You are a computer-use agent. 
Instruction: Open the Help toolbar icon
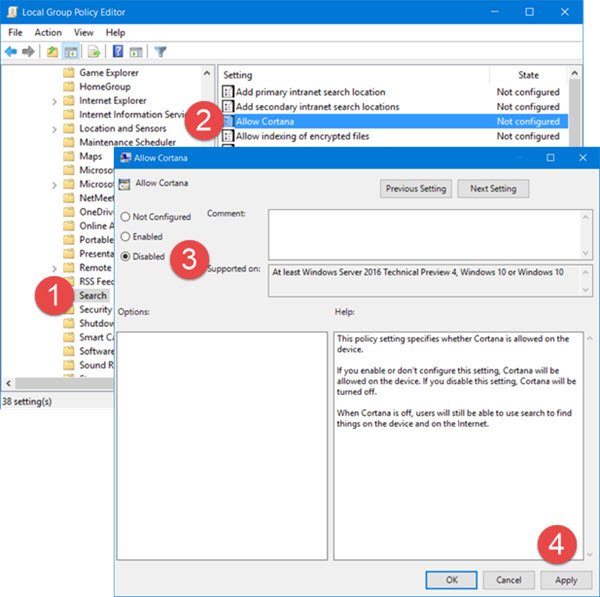[118, 52]
